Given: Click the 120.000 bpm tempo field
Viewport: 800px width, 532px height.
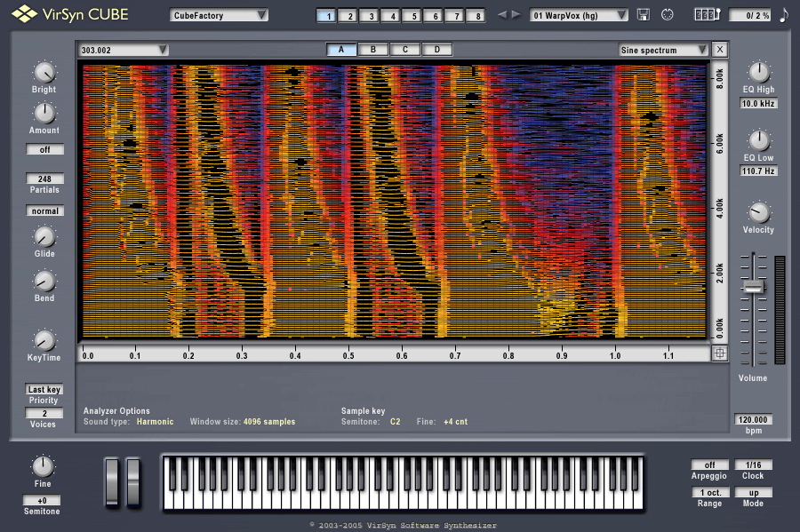Looking at the screenshot, I should [753, 419].
